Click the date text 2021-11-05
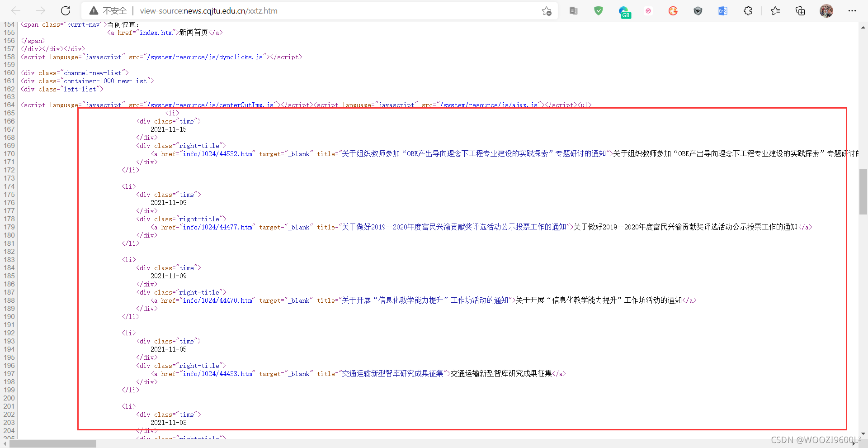 pos(169,349)
